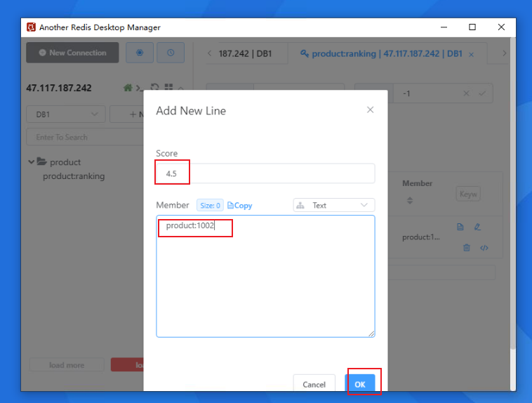Collapse the 47.117.187.242 connection
Screen dimensions: 532x403
tap(181, 88)
